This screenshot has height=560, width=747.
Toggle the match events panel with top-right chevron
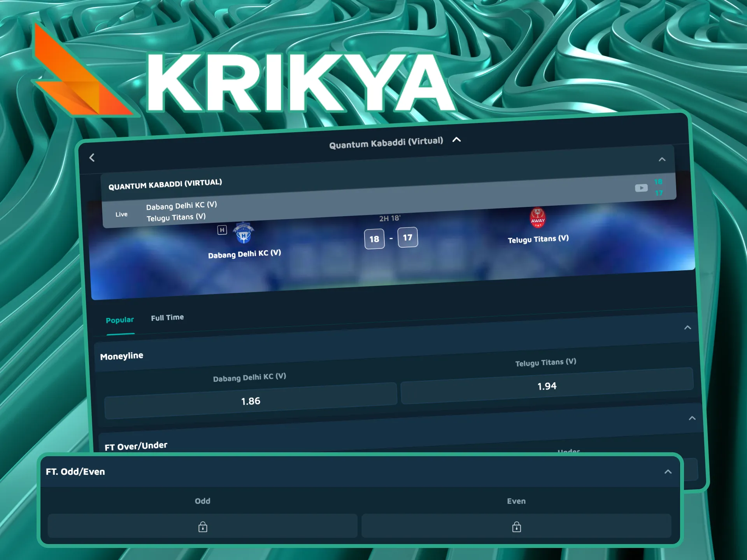(661, 159)
